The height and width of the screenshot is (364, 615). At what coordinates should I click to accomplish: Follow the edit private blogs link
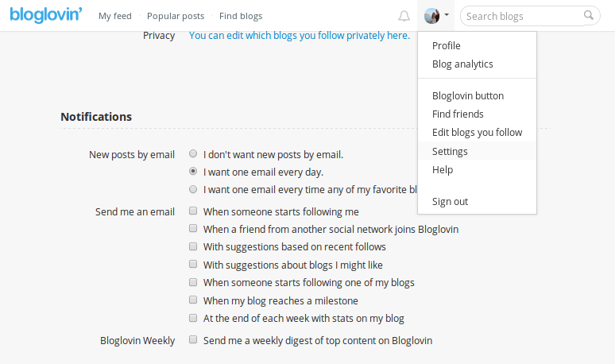[x=300, y=35]
